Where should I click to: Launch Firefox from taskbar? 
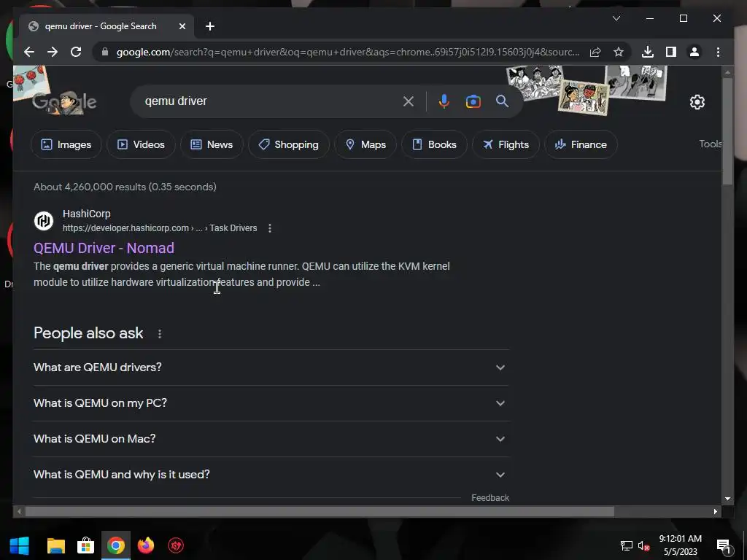[x=146, y=545]
